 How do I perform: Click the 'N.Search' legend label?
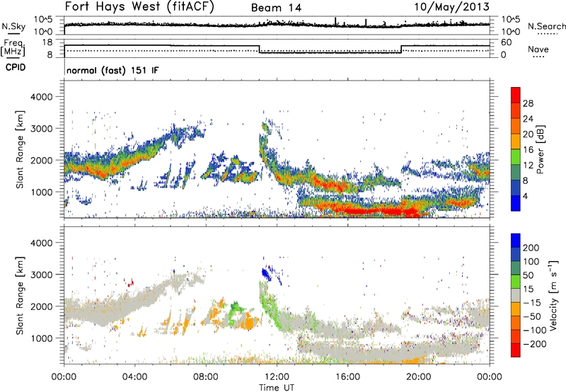coord(546,26)
